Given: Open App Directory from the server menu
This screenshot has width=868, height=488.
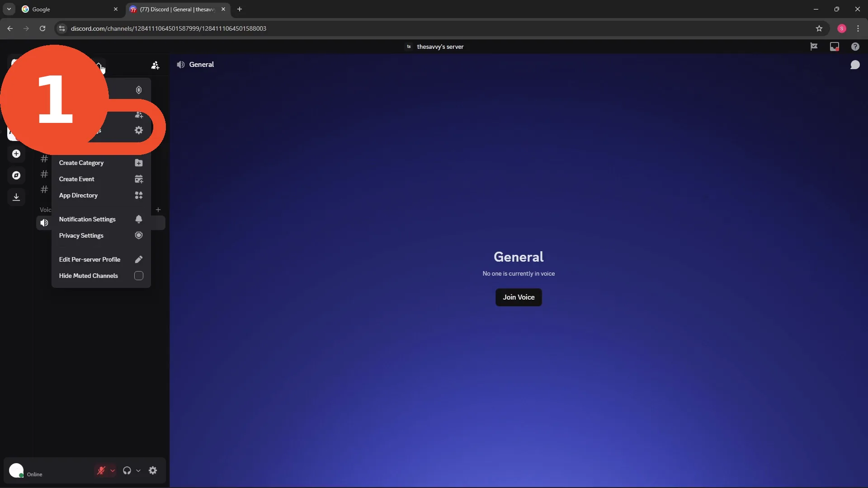Looking at the screenshot, I should coord(101,195).
